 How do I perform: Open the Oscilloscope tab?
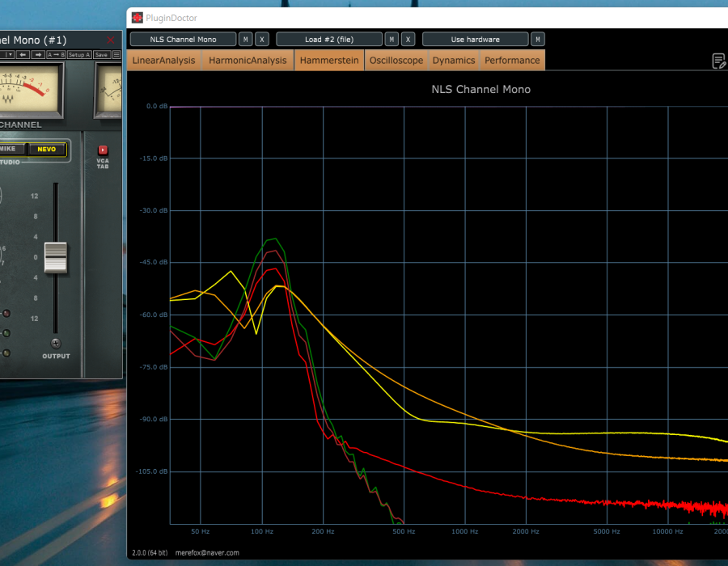point(396,61)
